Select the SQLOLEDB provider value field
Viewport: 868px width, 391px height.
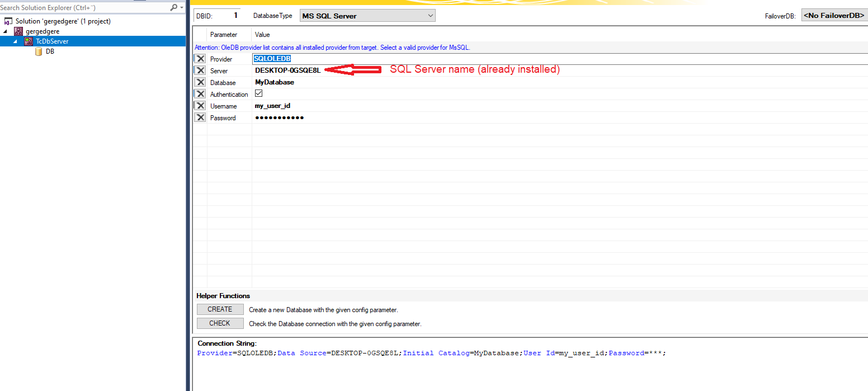coord(272,58)
